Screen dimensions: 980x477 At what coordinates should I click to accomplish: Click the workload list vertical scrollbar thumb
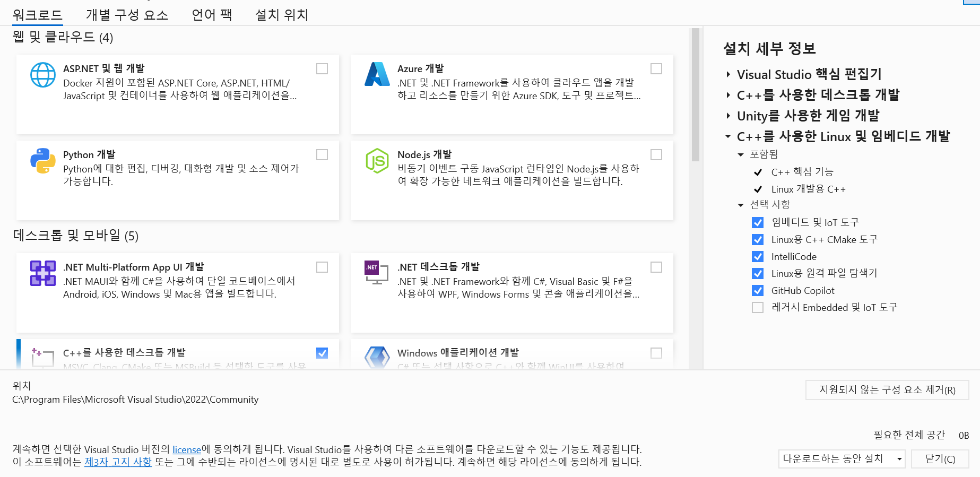696,94
